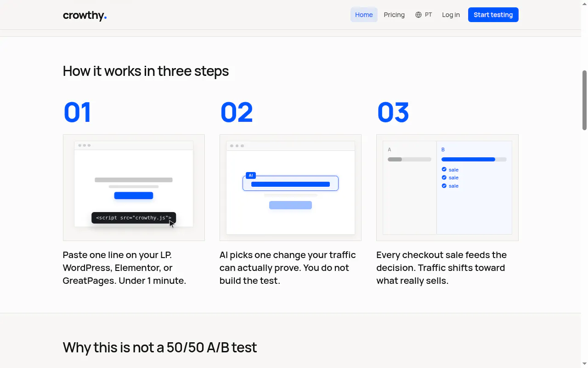Click the AI picks one change paragraph
The height and width of the screenshot is (368, 588).
pos(288,268)
